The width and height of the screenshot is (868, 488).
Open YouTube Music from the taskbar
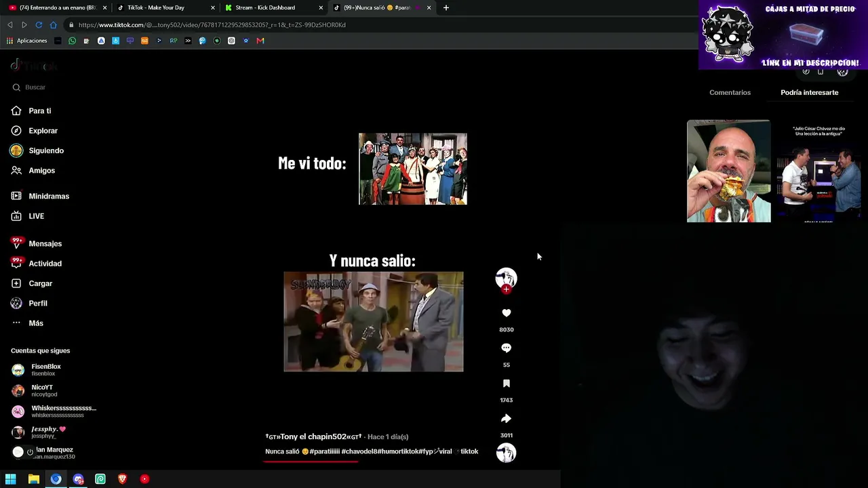pos(144,479)
